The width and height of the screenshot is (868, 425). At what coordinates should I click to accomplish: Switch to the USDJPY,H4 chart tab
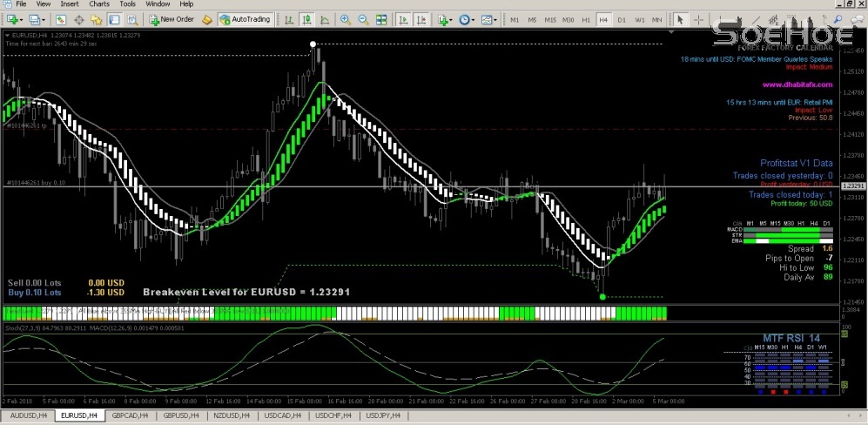[384, 416]
